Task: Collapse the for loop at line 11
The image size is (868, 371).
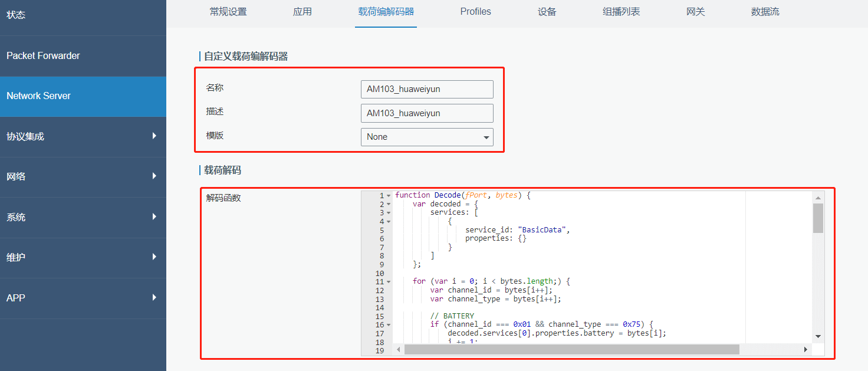Action: [389, 282]
